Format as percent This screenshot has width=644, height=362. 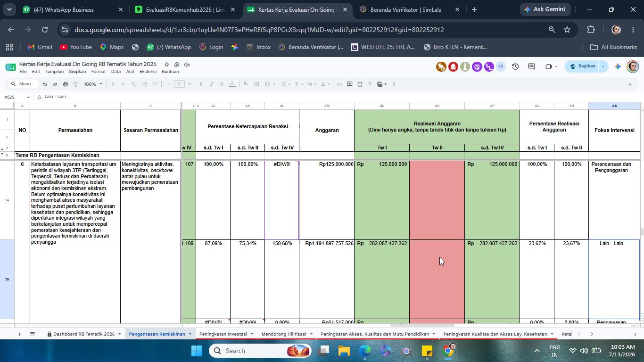pyautogui.click(x=123, y=84)
